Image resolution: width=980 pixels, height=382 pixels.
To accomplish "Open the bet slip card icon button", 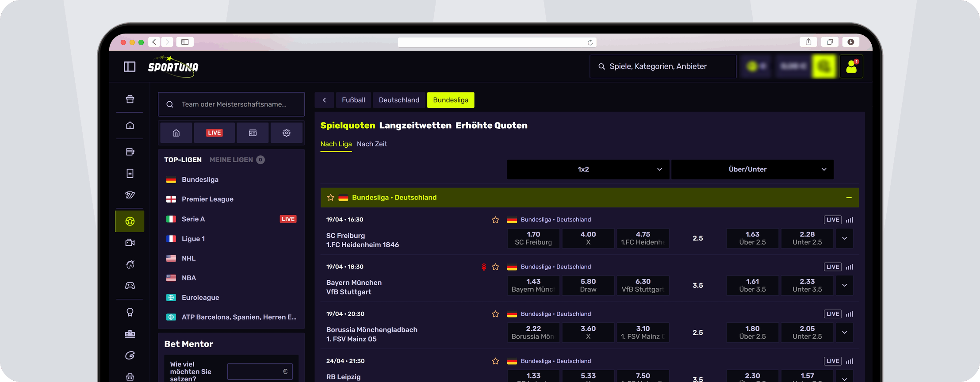I will (253, 133).
